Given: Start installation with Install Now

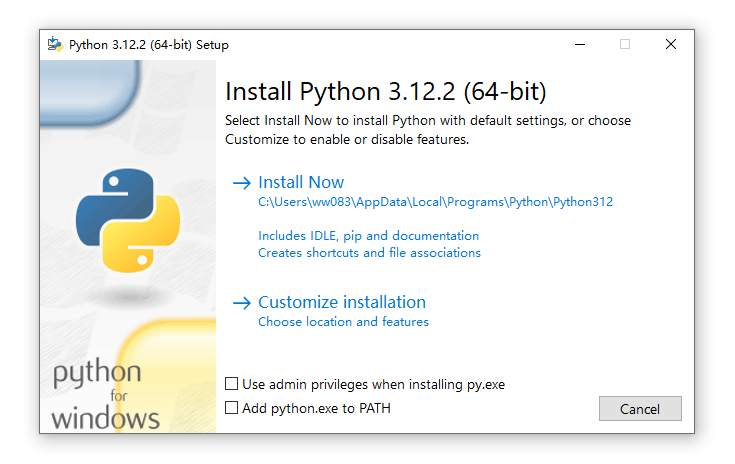Looking at the screenshot, I should coord(301,183).
